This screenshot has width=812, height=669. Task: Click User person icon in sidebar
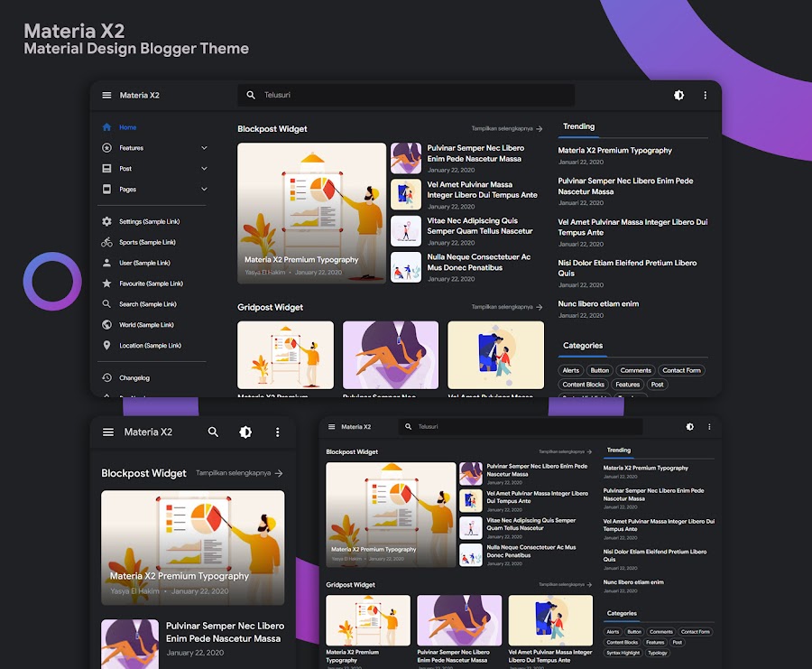tap(106, 263)
